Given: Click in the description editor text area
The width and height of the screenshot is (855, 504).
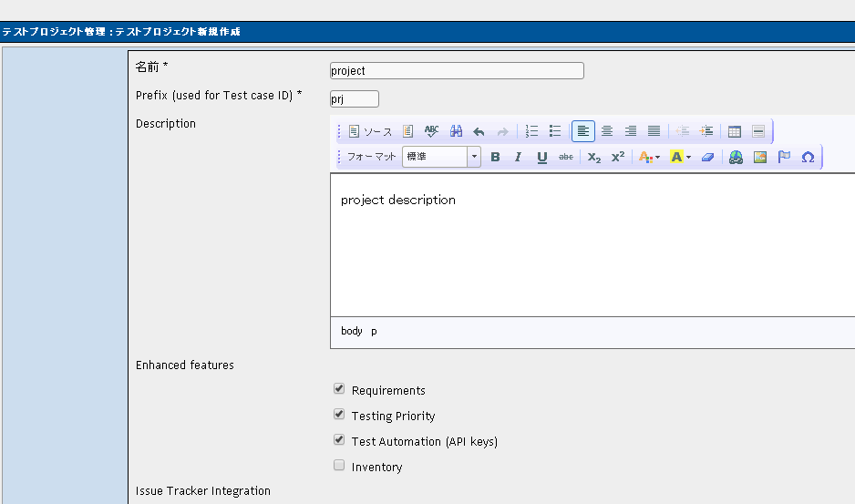Looking at the screenshot, I should (x=592, y=245).
